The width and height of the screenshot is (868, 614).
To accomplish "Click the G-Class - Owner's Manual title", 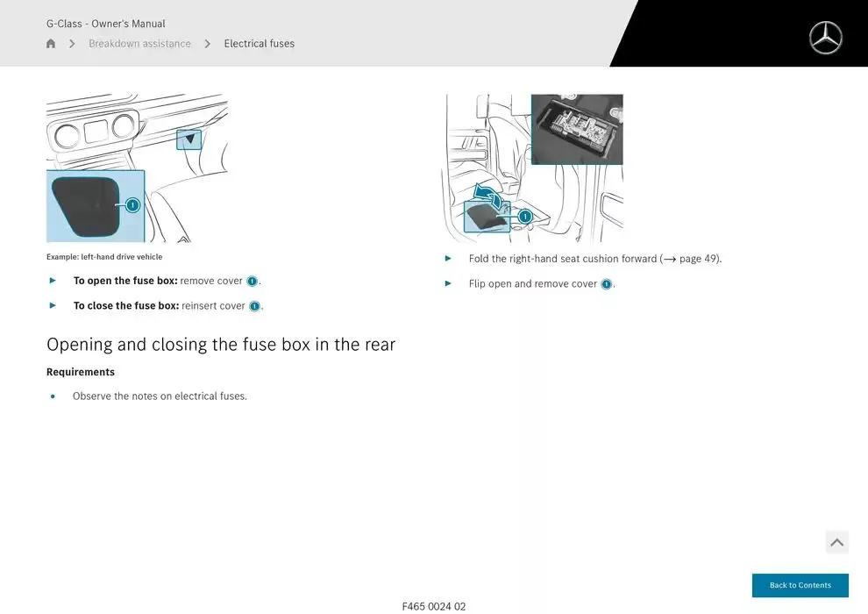I will coord(105,24).
